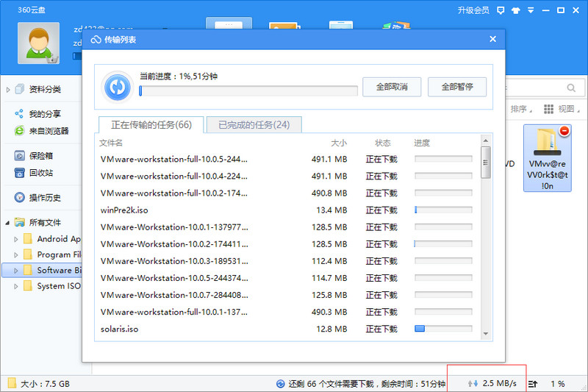Click the solaris.iso progress bar
The image size is (588, 392).
coord(443,329)
